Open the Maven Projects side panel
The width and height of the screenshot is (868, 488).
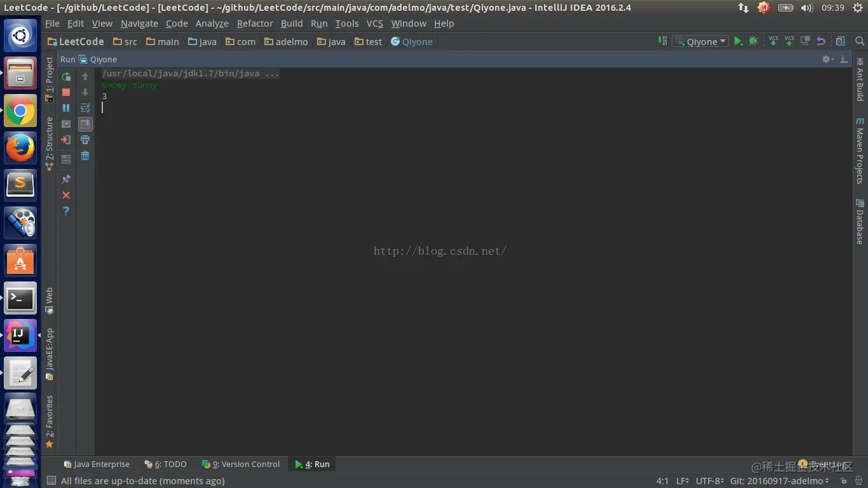pyautogui.click(x=860, y=151)
